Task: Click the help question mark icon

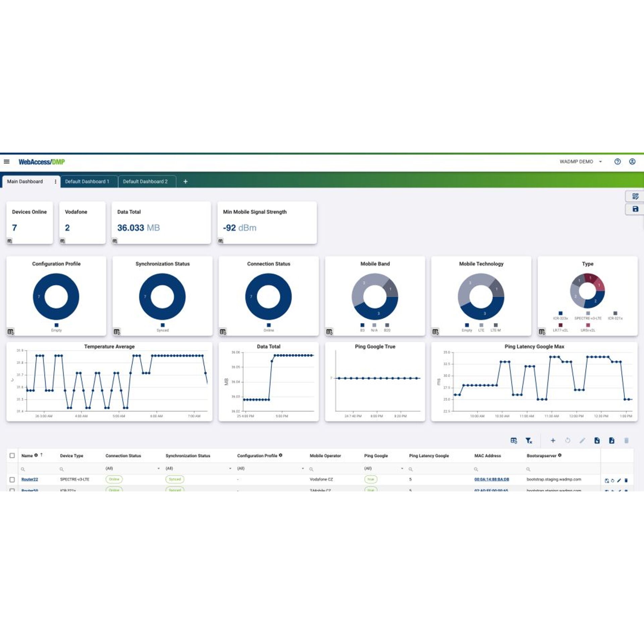Action: pos(617,162)
